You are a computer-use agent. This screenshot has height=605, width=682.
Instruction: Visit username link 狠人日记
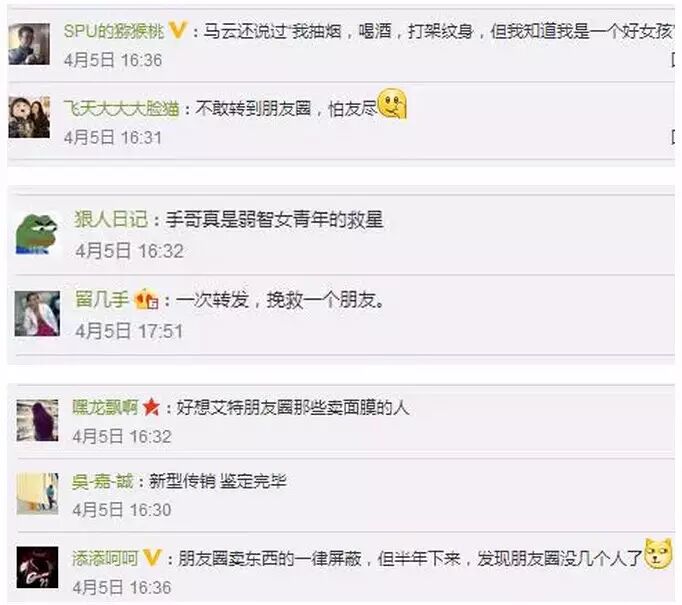point(111,219)
